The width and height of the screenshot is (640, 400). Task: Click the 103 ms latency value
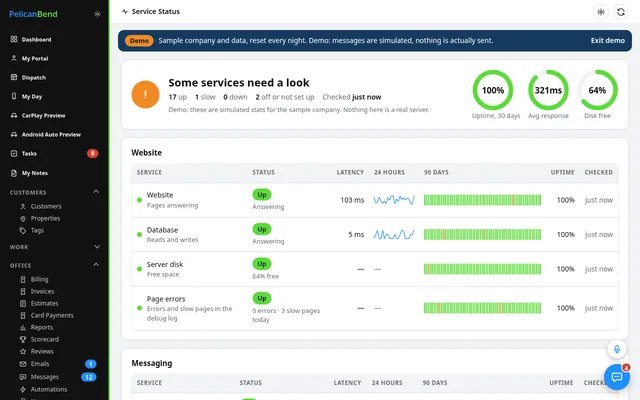352,200
